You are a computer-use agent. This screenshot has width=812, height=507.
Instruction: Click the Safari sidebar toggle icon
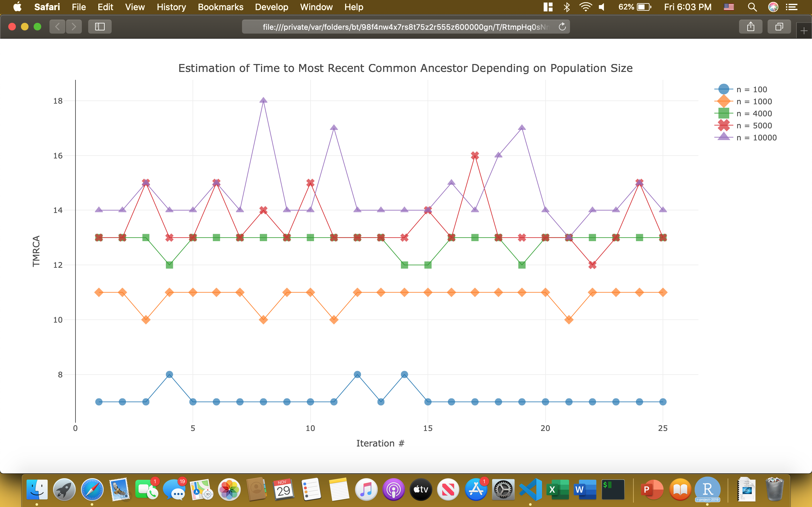(x=100, y=27)
